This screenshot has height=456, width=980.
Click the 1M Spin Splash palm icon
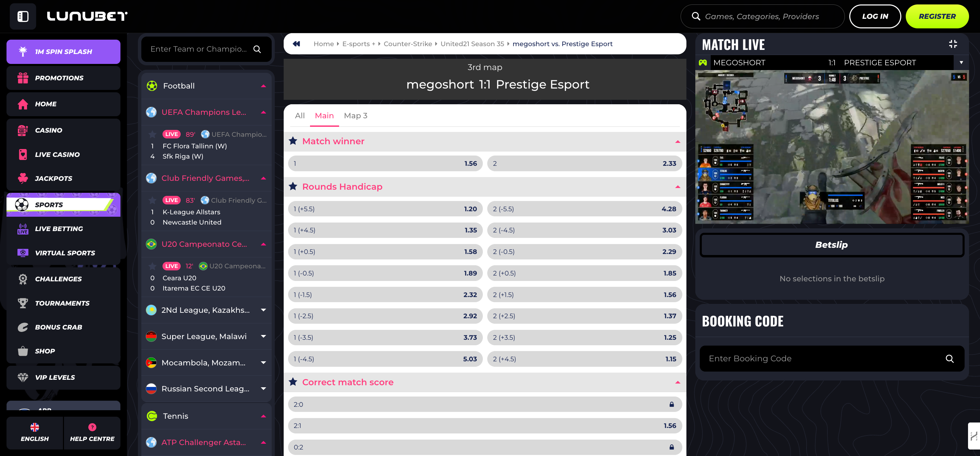23,51
